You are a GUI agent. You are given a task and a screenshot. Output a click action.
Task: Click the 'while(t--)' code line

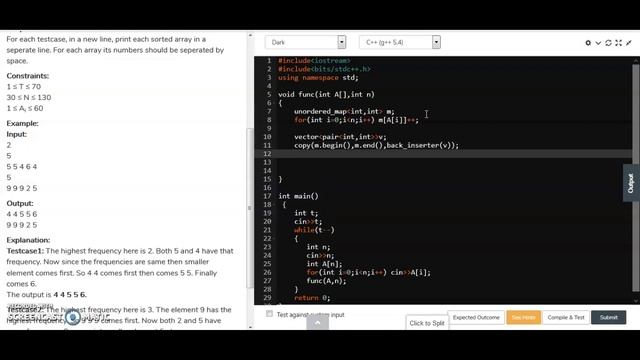click(x=314, y=230)
